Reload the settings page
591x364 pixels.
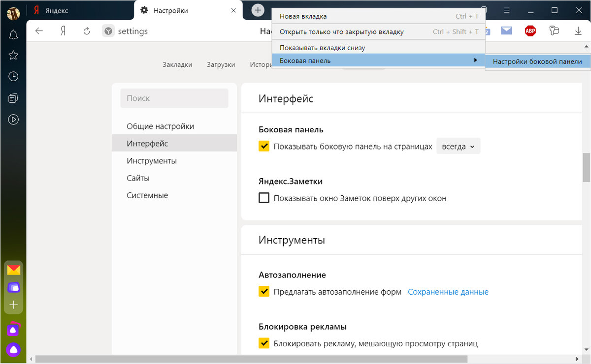pyautogui.click(x=87, y=31)
